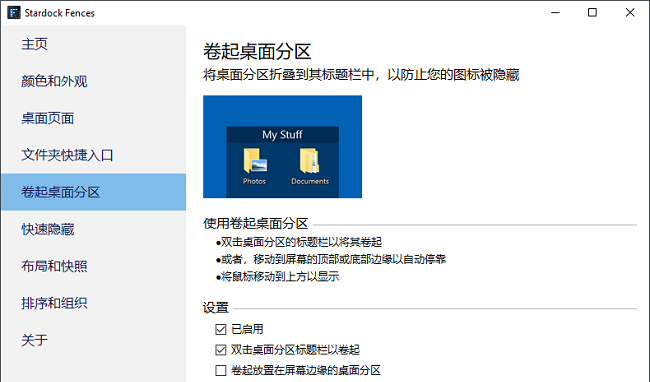Click the blue desktop preview image
650x382 pixels.
pyautogui.click(x=282, y=147)
